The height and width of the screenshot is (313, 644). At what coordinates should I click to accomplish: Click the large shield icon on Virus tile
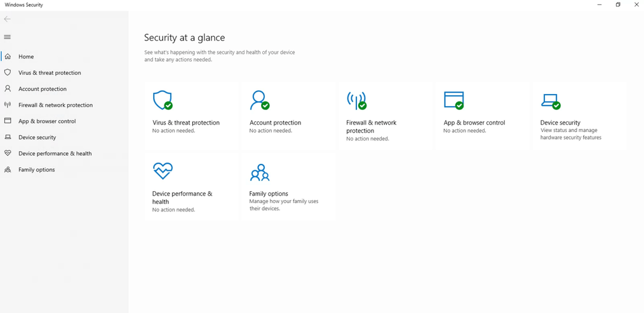163,100
